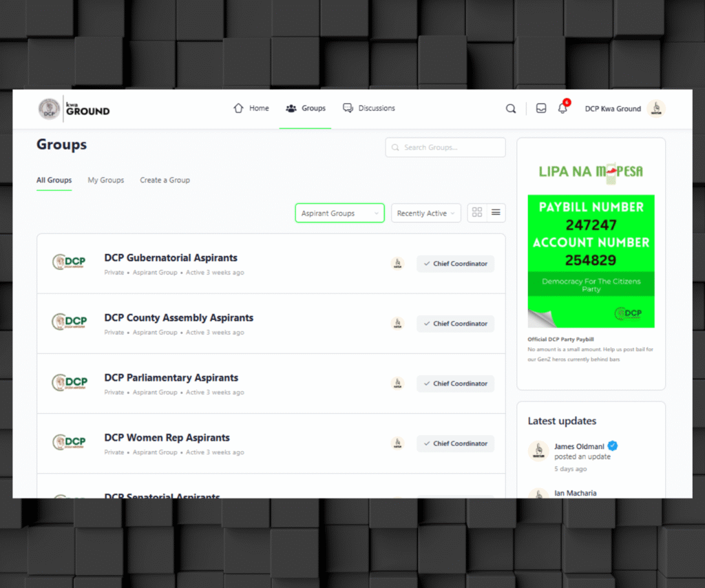Open the Groups navigation item
The width and height of the screenshot is (705, 588).
click(x=306, y=108)
